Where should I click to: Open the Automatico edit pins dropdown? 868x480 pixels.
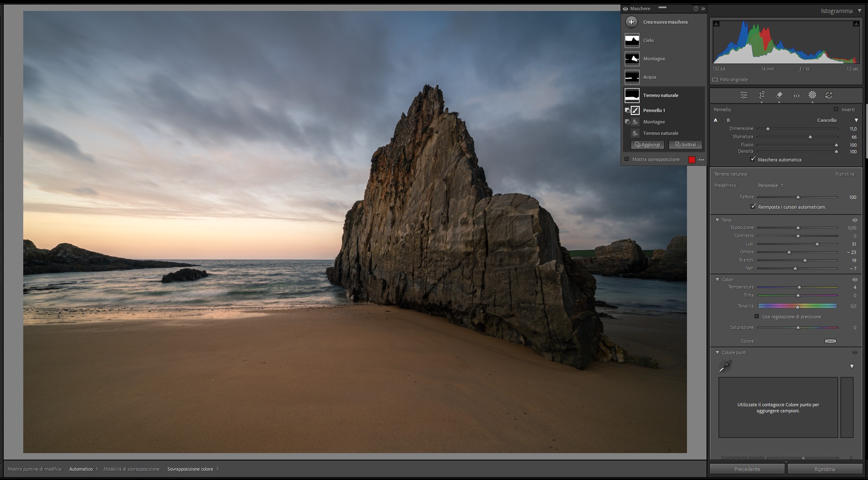click(84, 469)
